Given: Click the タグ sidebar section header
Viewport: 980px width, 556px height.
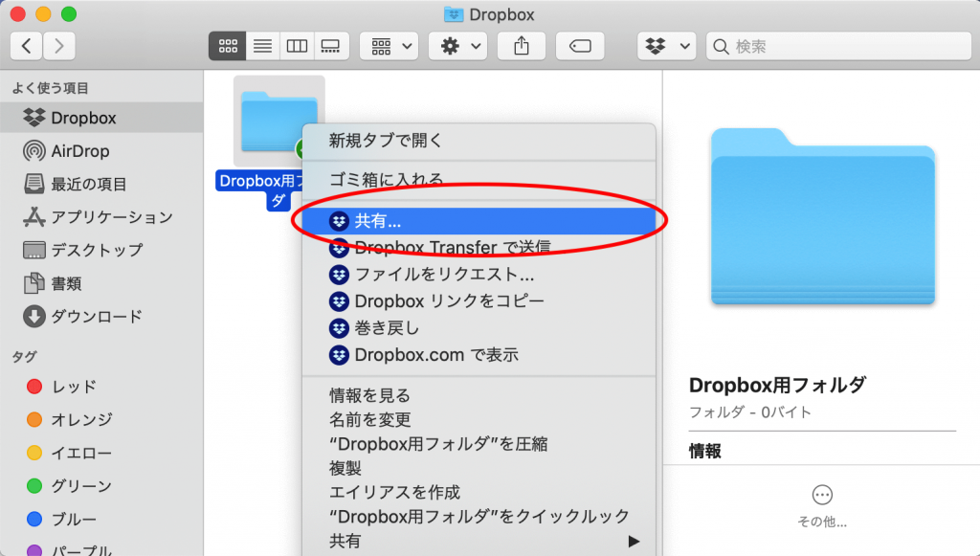Looking at the screenshot, I should [24, 357].
